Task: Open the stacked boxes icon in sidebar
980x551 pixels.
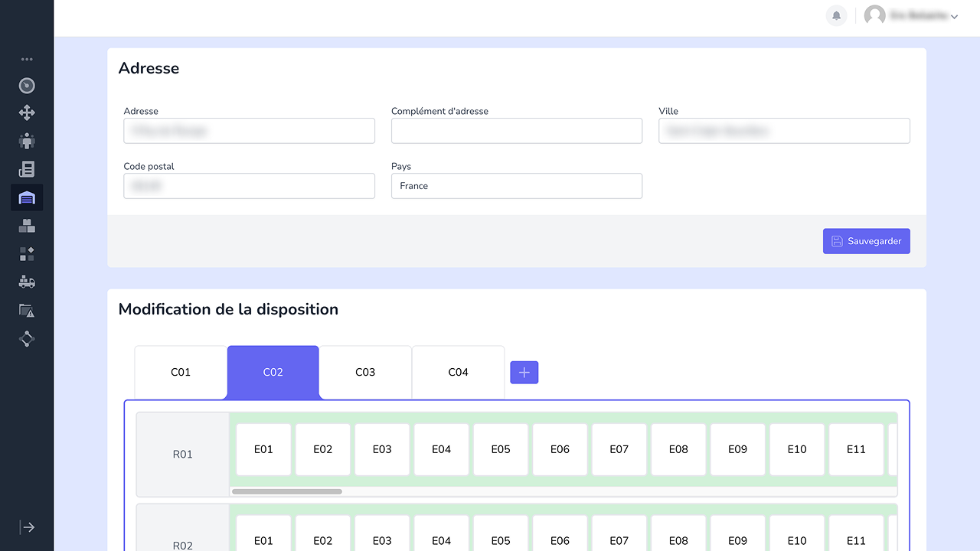Action: (x=27, y=226)
